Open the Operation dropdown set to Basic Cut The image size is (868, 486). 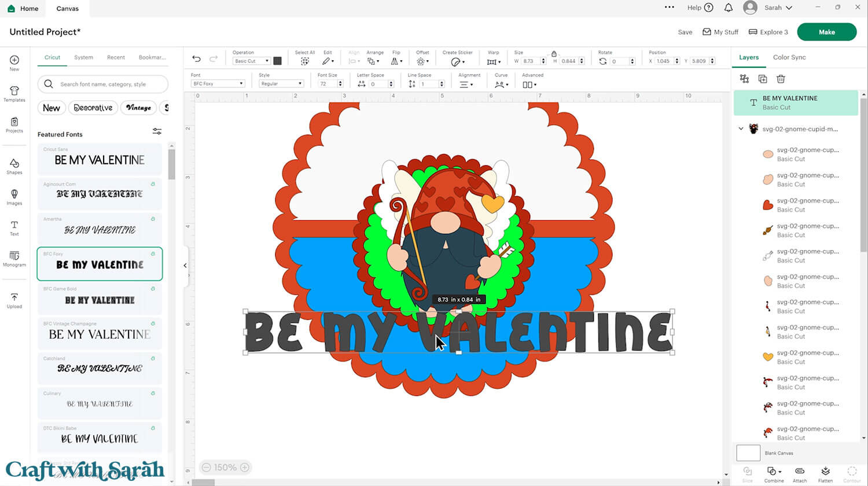tap(251, 61)
